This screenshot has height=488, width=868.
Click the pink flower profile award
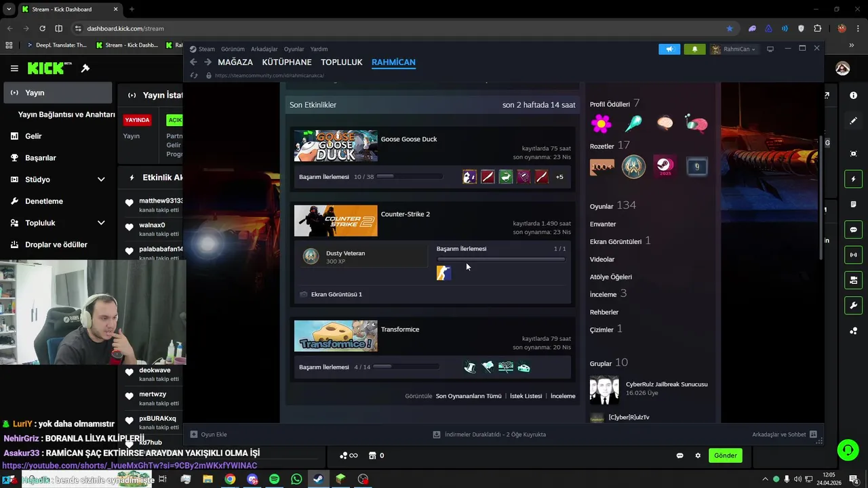(601, 123)
